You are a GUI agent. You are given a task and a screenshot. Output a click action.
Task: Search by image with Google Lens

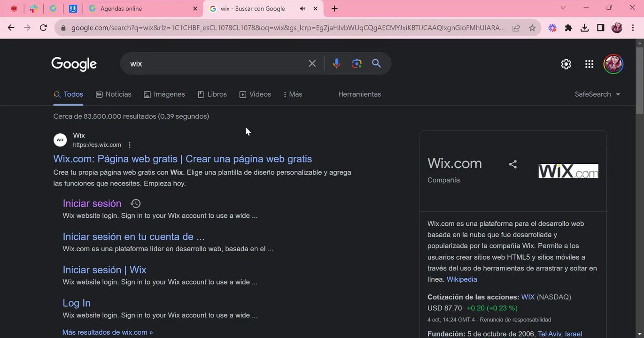[357, 63]
